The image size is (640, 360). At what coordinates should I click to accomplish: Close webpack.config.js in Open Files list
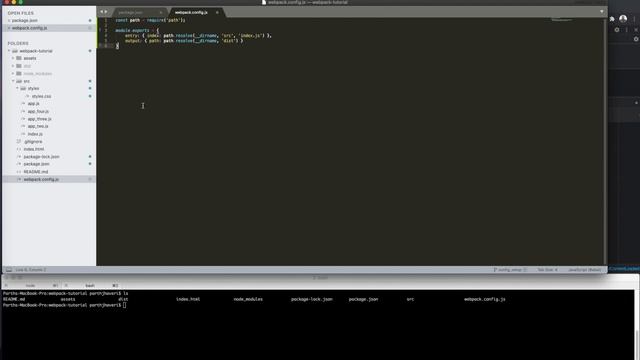pos(9,28)
